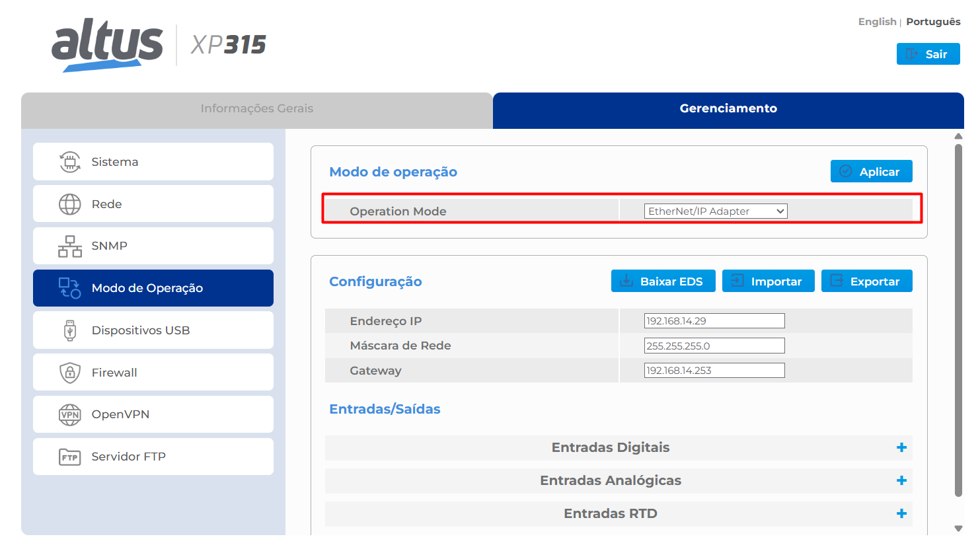
Task: Click the Modo de Operação swap icon
Action: point(70,288)
